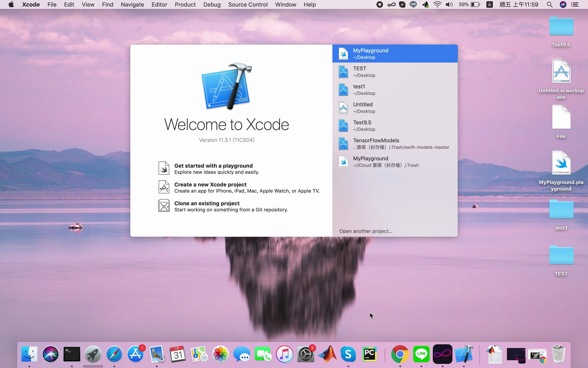Select Test9.5 folder on desktop

(561, 26)
